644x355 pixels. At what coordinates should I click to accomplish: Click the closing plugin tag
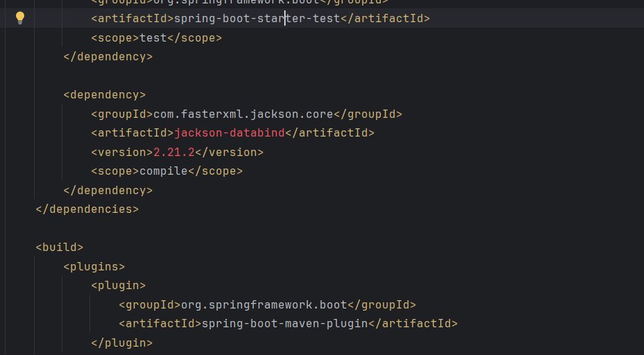pyautogui.click(x=121, y=343)
